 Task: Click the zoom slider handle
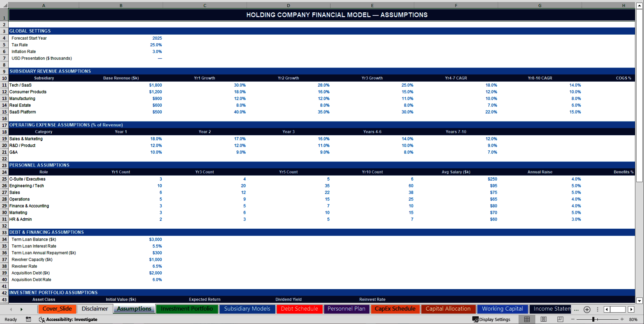pyautogui.click(x=593, y=319)
